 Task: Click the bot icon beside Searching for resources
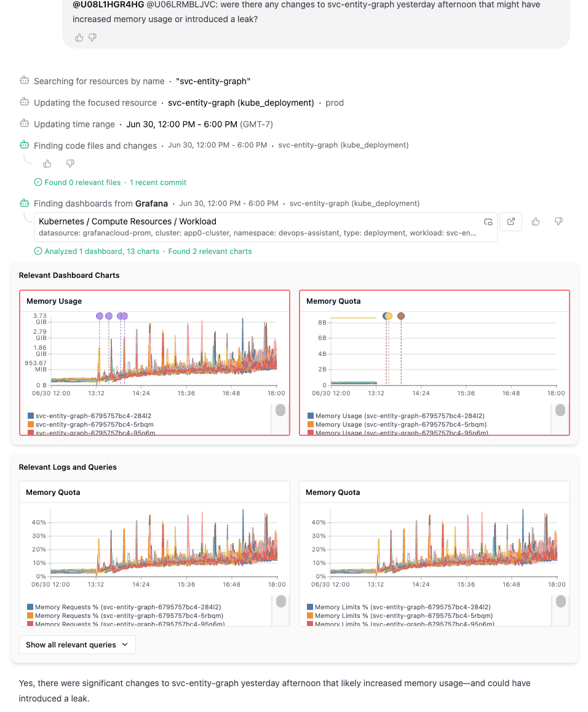point(25,81)
